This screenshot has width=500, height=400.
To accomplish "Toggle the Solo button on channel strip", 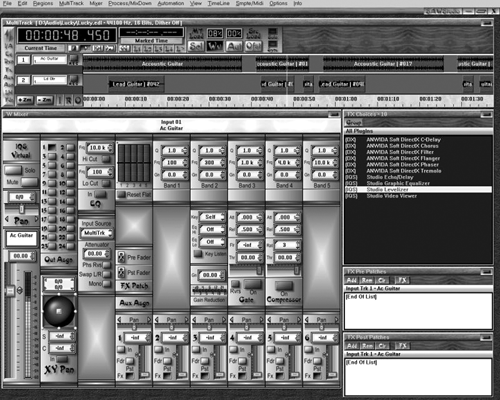I will (x=13, y=170).
